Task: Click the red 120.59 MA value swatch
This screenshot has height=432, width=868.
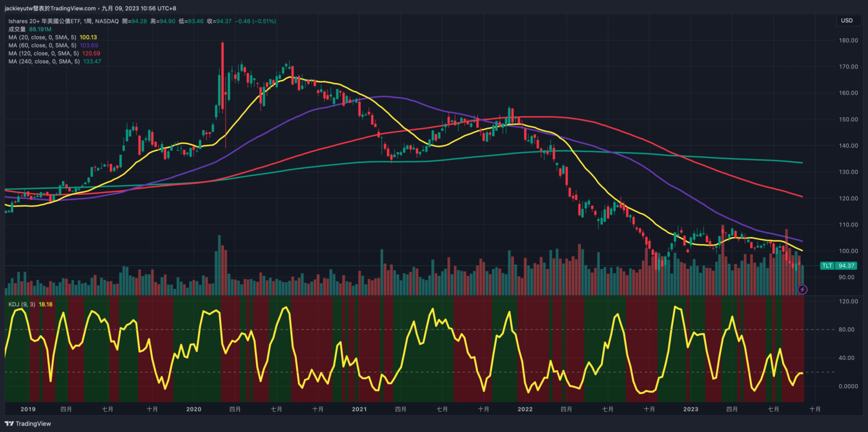Action: 91,54
